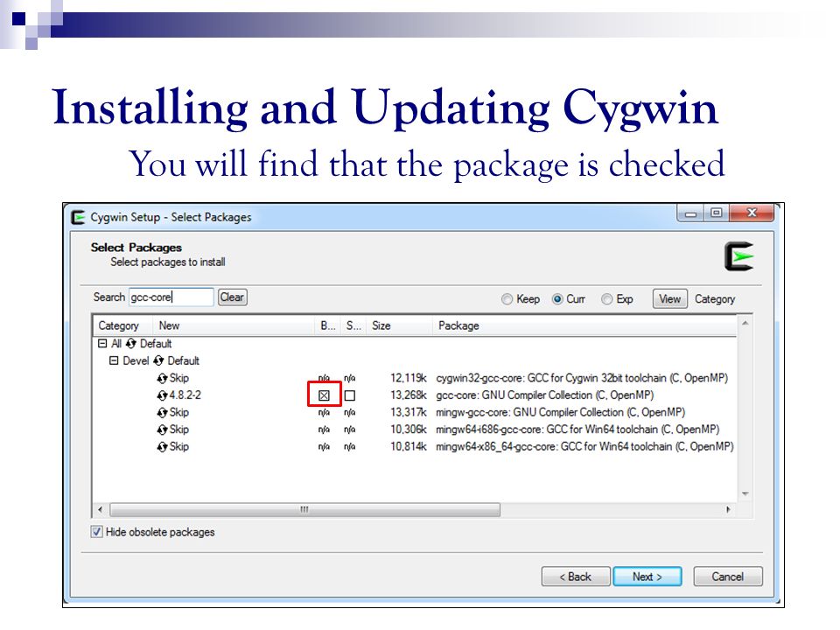This screenshot has height=630, width=840.
Task: Click the View button
Action: coord(669,299)
